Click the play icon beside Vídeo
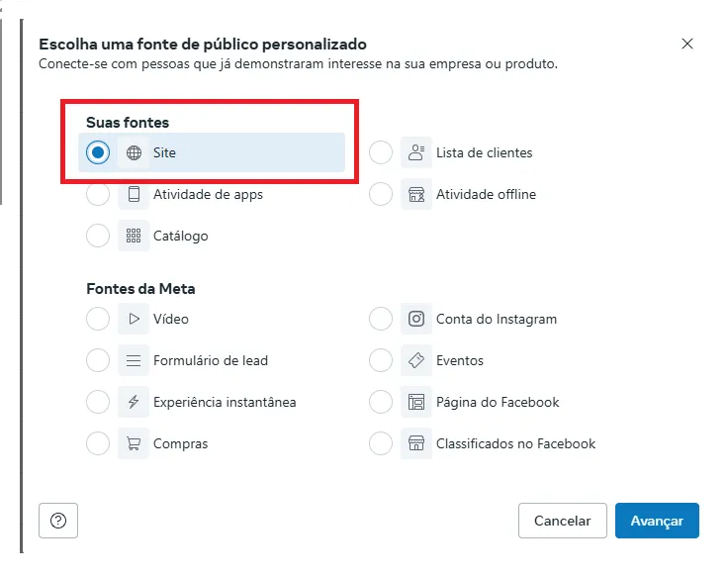Screen dimensions: 728x576 click(134, 319)
